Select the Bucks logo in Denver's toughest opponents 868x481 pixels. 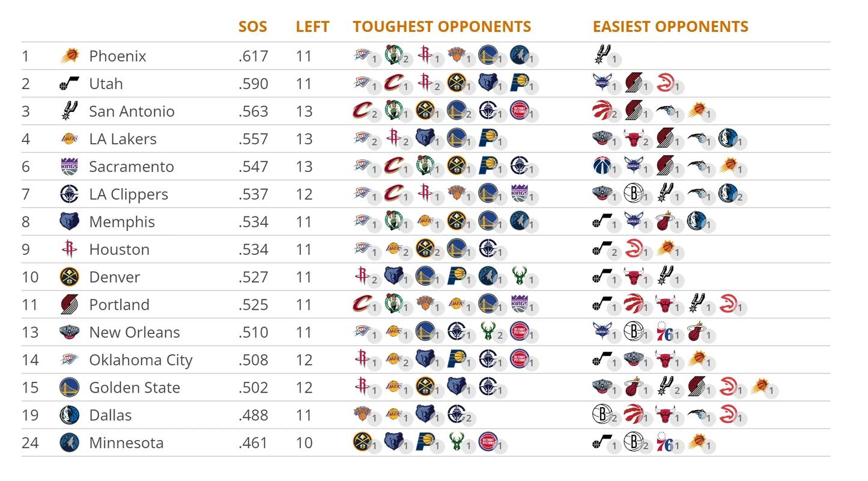[x=519, y=276]
